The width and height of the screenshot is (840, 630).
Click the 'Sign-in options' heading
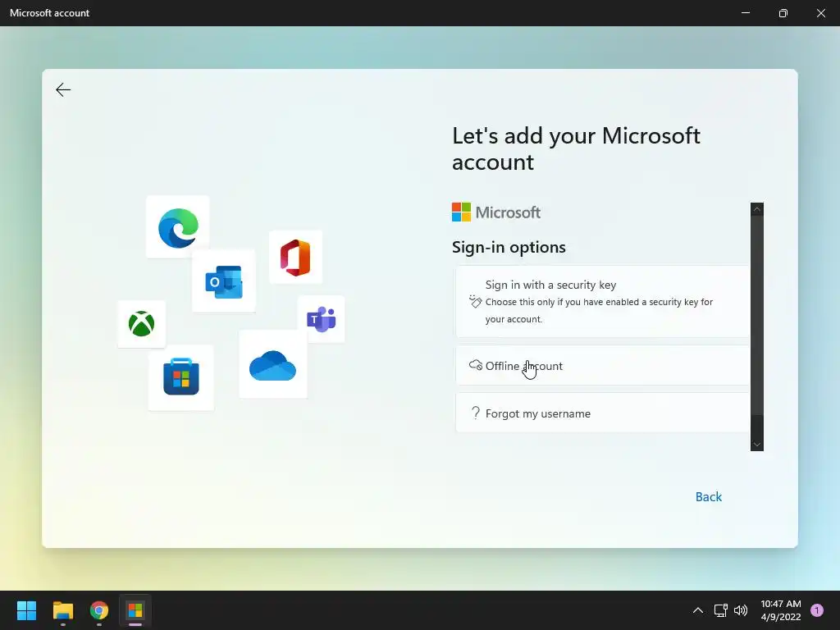[x=509, y=247]
